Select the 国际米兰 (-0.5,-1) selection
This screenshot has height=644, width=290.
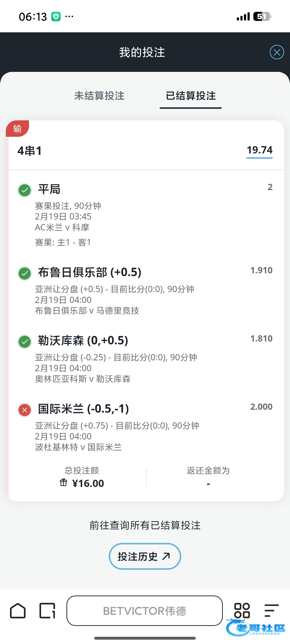coord(83,409)
